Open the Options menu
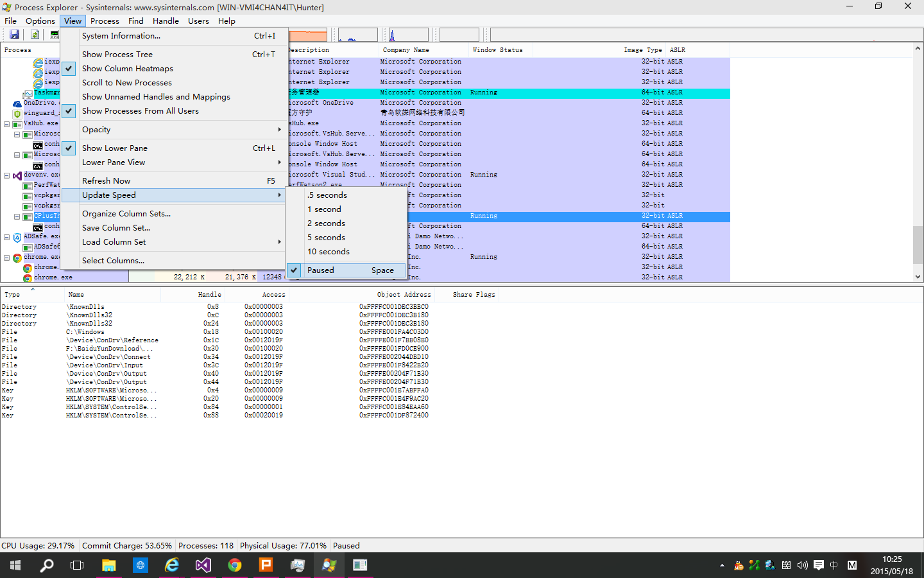 [40, 21]
